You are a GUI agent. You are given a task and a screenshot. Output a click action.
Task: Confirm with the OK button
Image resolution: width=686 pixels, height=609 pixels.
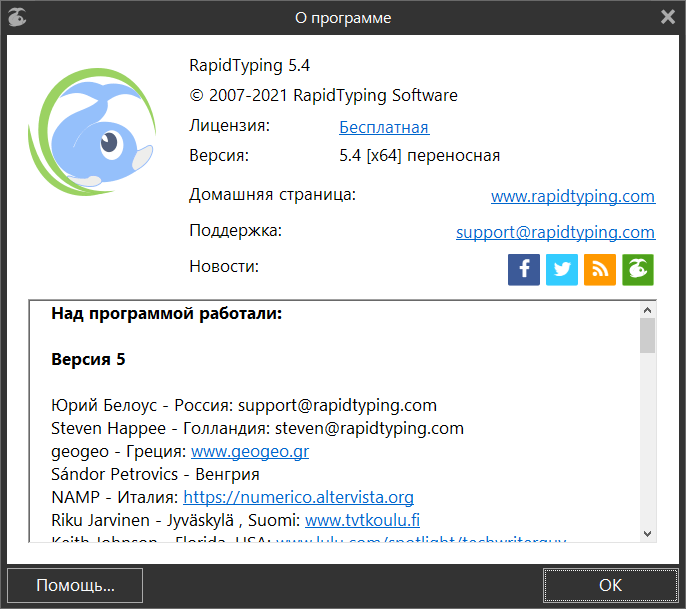point(610,585)
